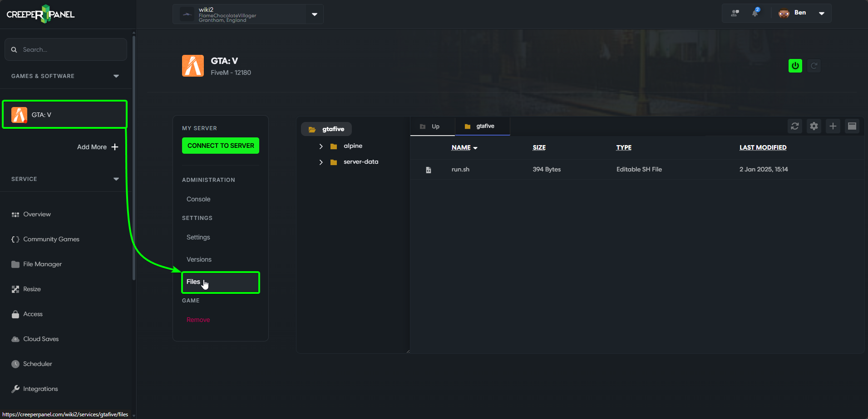The height and width of the screenshot is (419, 868).
Task: Open the wiki2 server dropdown arrow
Action: tap(314, 14)
